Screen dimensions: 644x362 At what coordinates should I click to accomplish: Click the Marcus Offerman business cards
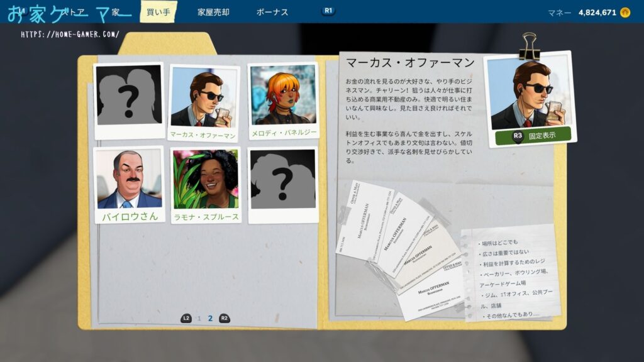[x=400, y=250]
